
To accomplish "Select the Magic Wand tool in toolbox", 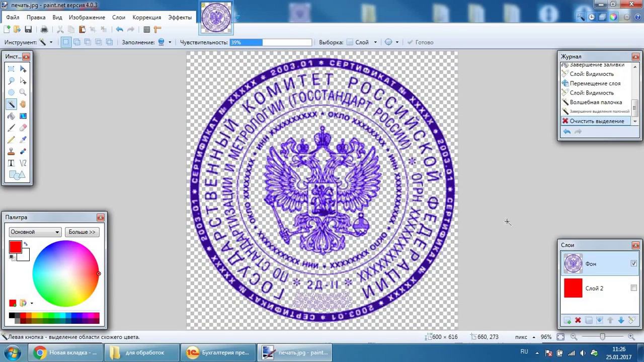I will [11, 104].
